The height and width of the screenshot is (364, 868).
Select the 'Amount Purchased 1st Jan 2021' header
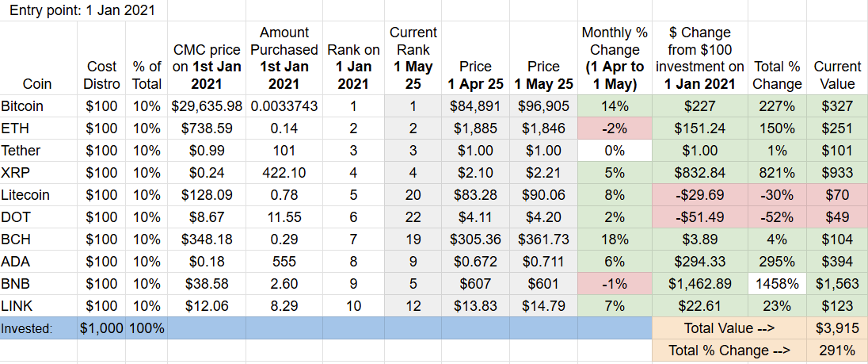(284, 58)
